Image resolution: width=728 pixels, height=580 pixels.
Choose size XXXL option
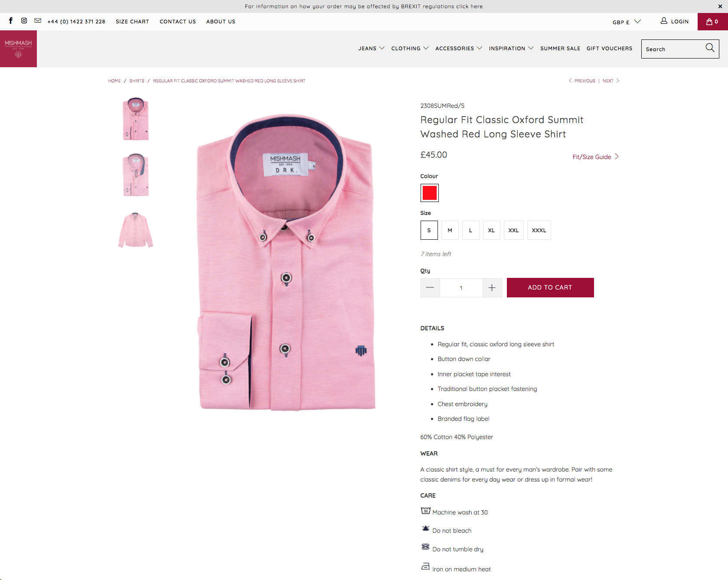point(539,230)
